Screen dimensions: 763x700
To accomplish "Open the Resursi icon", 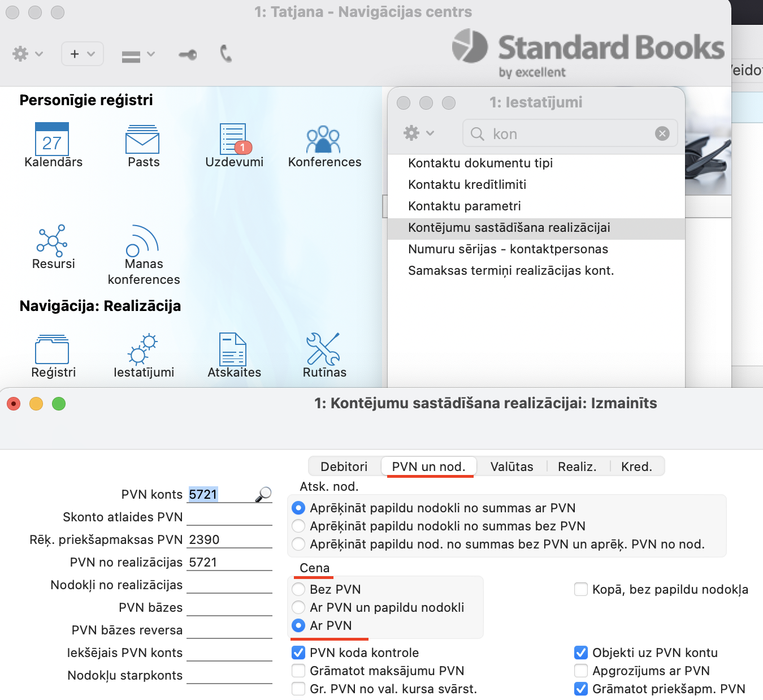I will [x=53, y=241].
